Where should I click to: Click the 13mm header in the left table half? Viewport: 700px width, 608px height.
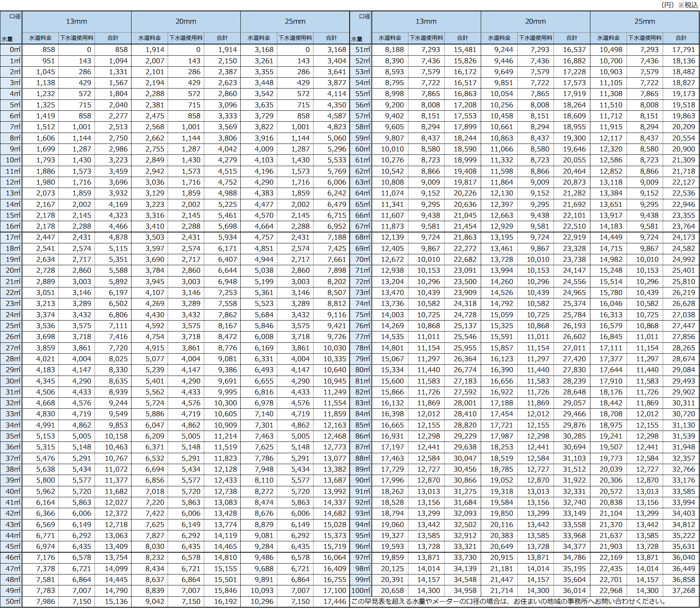point(76,21)
